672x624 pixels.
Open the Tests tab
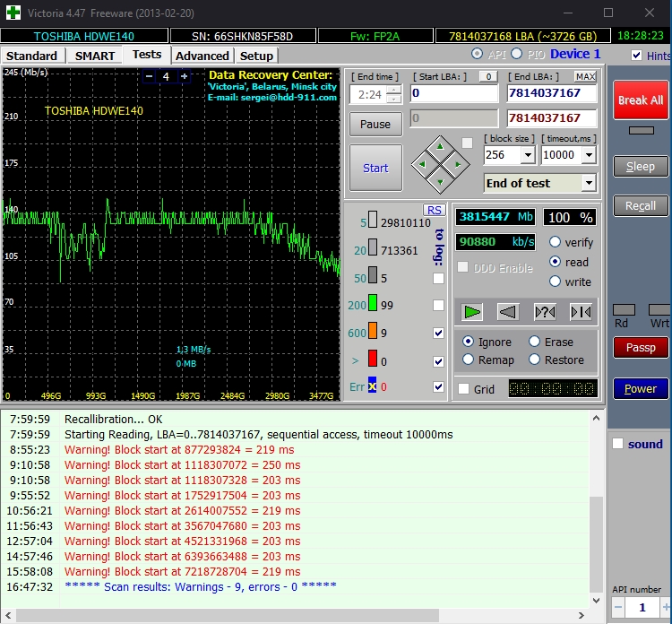[147, 55]
